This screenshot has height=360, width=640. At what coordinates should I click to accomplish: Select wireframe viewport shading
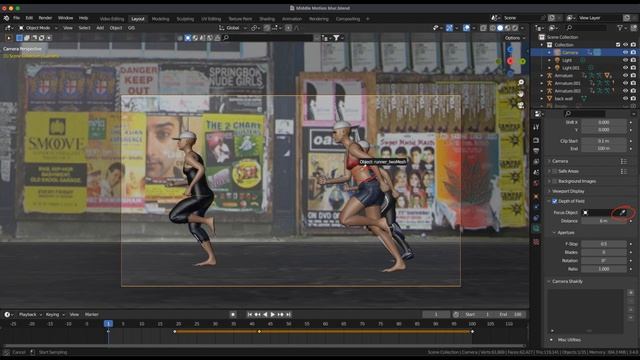(x=493, y=28)
